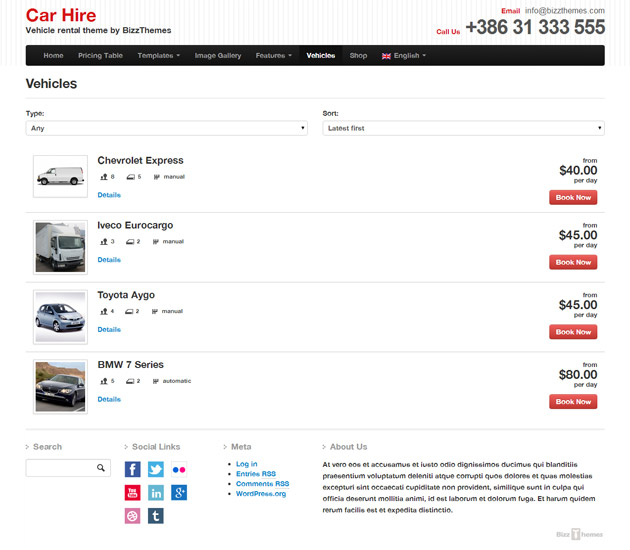Click the seats icon for Chevrolet Express
The image size is (630, 550).
[x=104, y=177]
